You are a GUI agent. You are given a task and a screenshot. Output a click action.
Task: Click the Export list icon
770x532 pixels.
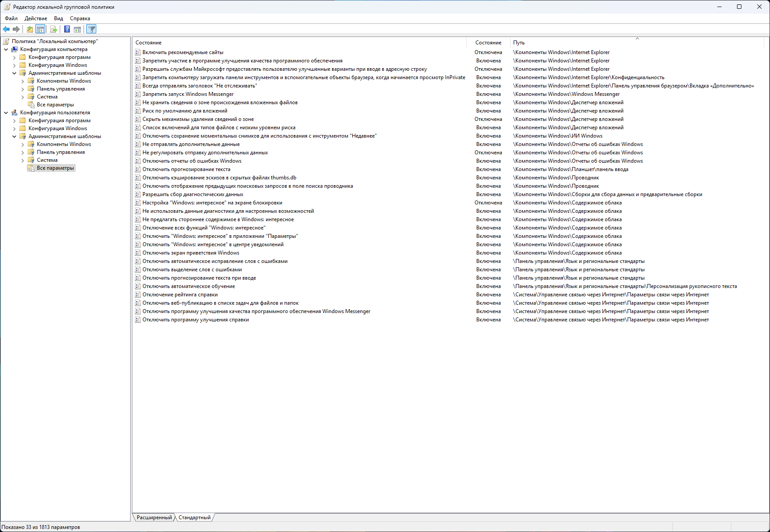coord(53,29)
